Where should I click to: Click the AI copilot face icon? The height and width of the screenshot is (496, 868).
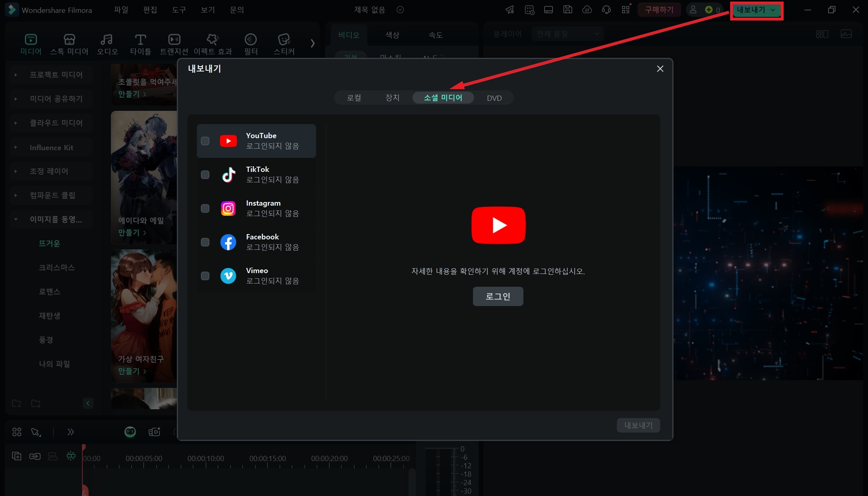pos(130,432)
